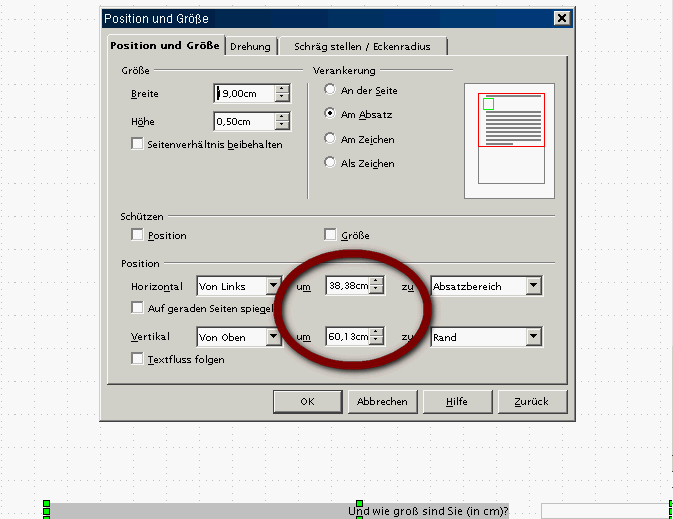
Task: Enable Seitenverhältnis beibehalten checkbox
Action: point(138,144)
